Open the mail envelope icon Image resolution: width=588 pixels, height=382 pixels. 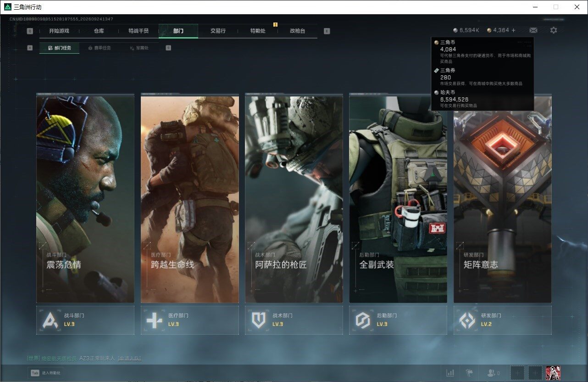click(x=533, y=30)
